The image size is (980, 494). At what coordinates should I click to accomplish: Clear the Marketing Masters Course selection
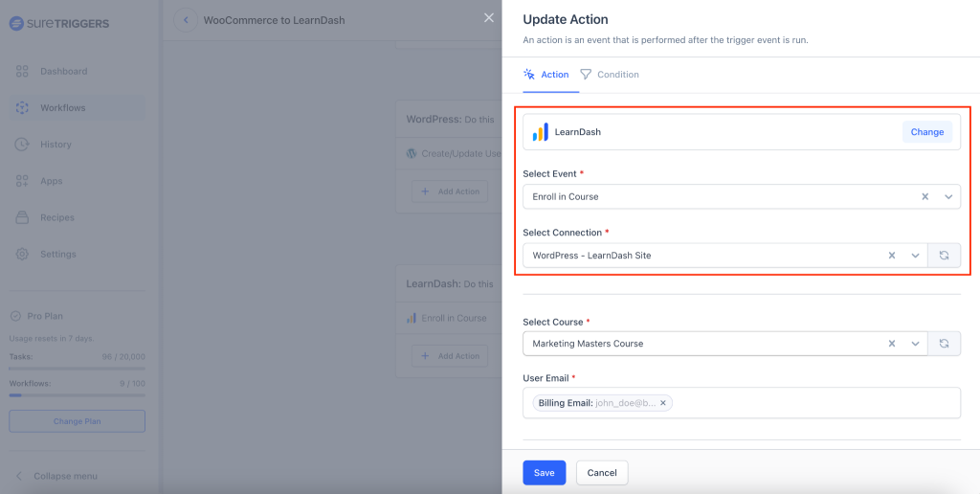pyautogui.click(x=892, y=344)
